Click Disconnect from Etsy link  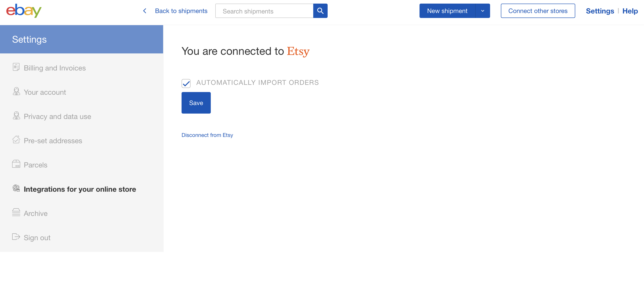207,135
